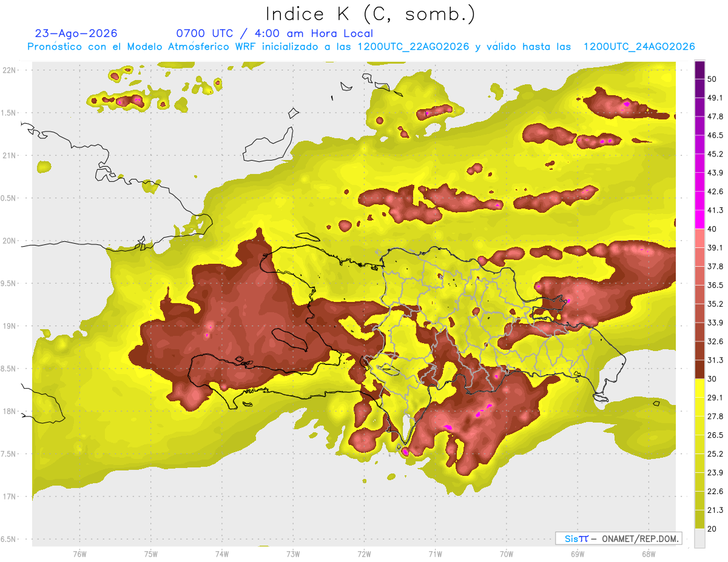Click colorbar value "30"
This screenshot has height=562, width=728.
(713, 379)
